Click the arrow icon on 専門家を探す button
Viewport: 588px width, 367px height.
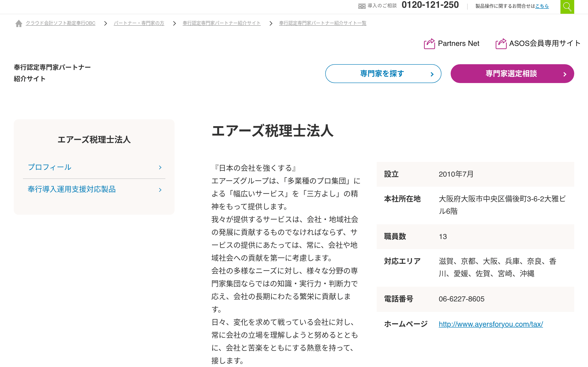pyautogui.click(x=432, y=74)
